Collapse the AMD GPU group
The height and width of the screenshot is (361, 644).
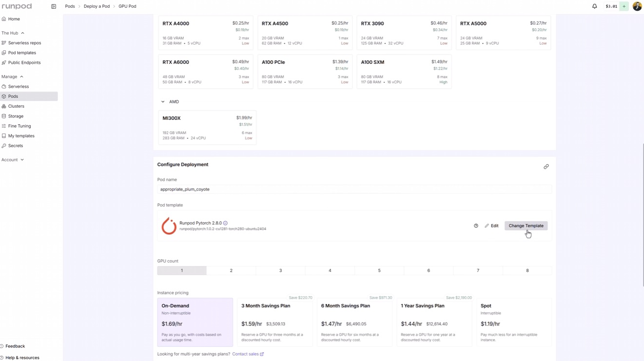pos(163,102)
